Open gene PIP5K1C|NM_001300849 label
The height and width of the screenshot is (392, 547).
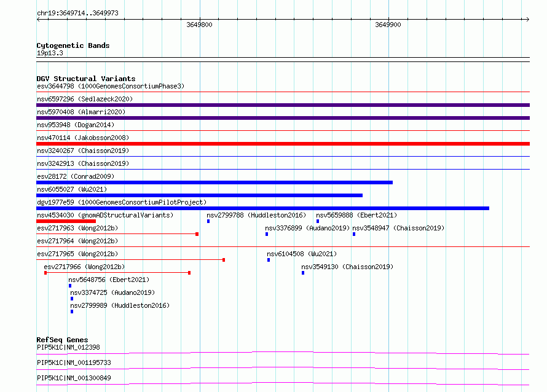point(74,378)
